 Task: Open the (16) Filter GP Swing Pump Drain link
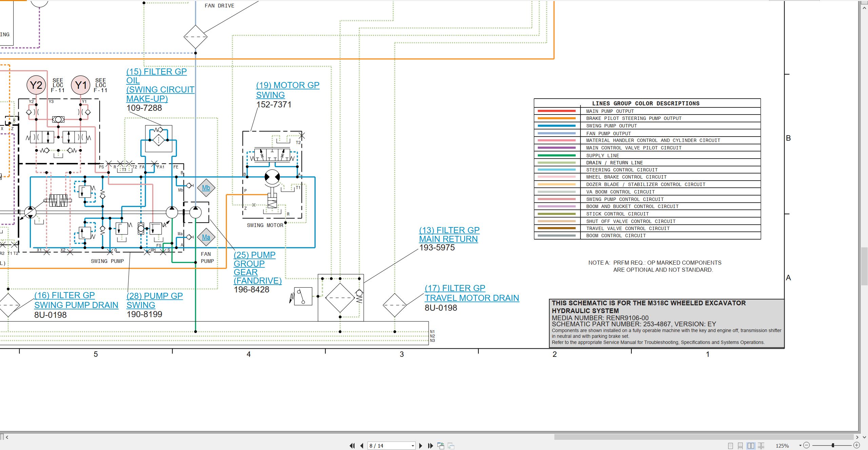(x=76, y=300)
